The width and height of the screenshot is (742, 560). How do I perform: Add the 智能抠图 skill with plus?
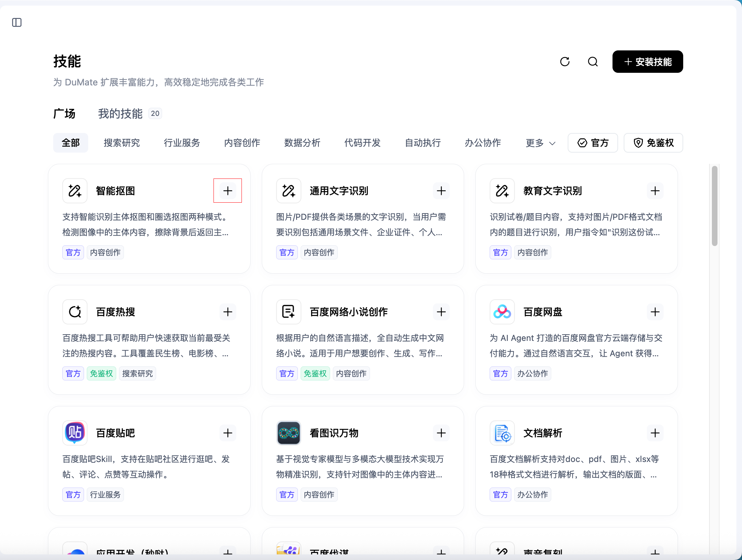point(228,191)
